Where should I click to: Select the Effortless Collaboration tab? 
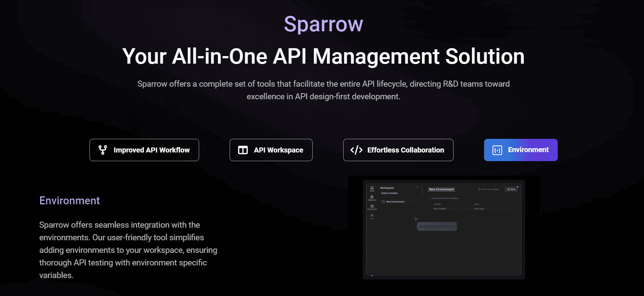pos(398,150)
